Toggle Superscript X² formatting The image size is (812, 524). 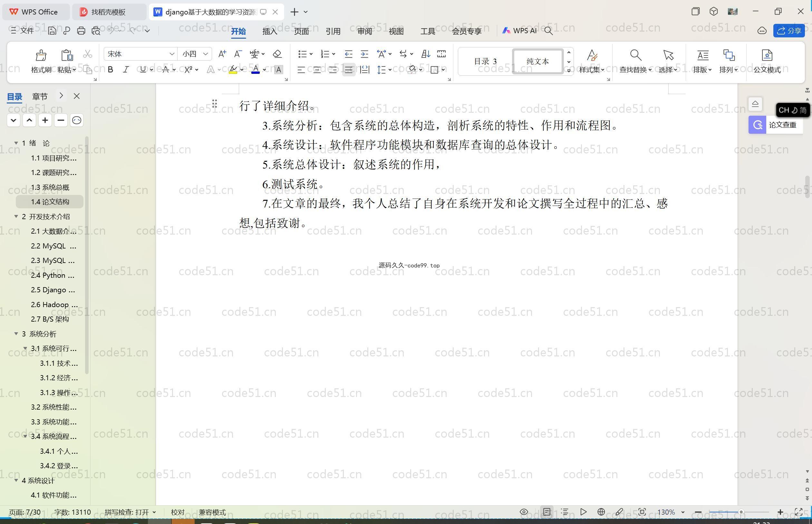coord(188,70)
